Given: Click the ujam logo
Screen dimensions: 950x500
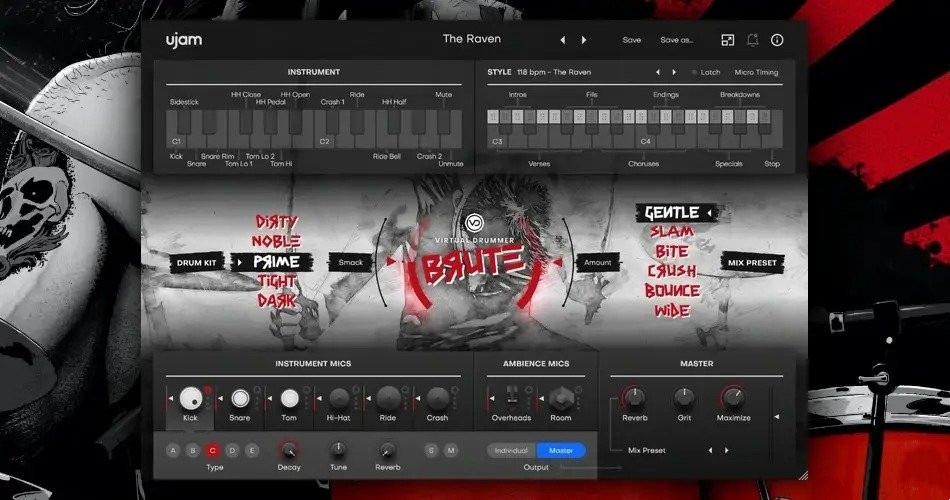Looking at the screenshot, I should pyautogui.click(x=184, y=41).
